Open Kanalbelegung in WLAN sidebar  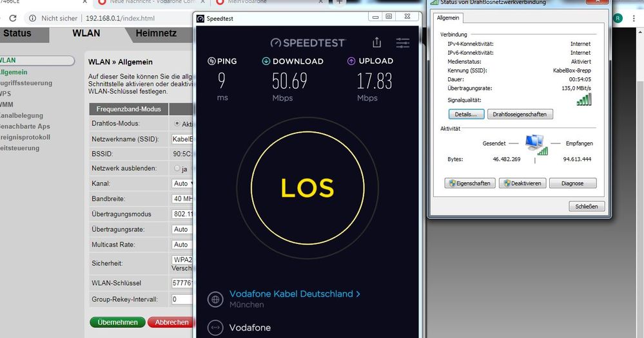[21, 116]
